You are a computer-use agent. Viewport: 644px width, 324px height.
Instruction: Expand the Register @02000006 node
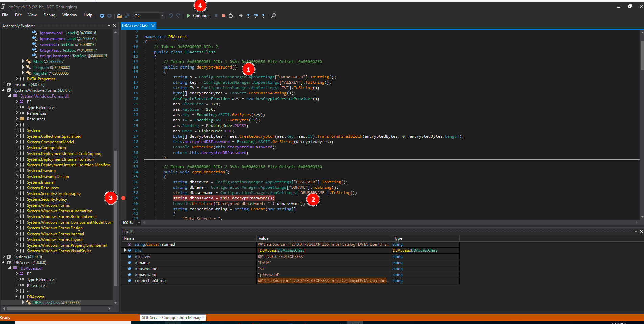[23, 73]
